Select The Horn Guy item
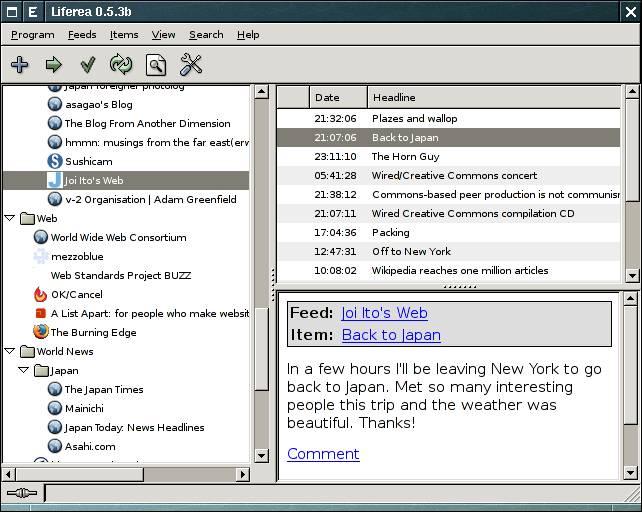The image size is (642, 512). tap(448, 156)
